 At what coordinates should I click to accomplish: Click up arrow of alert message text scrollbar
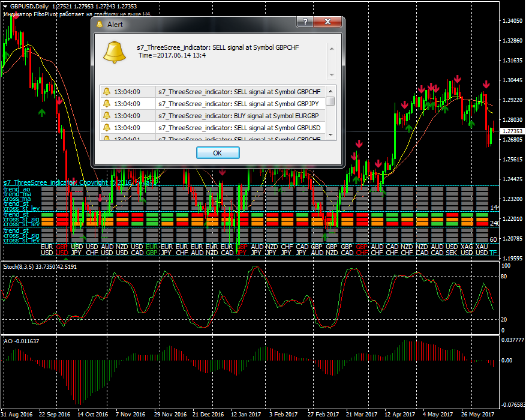pos(332,49)
